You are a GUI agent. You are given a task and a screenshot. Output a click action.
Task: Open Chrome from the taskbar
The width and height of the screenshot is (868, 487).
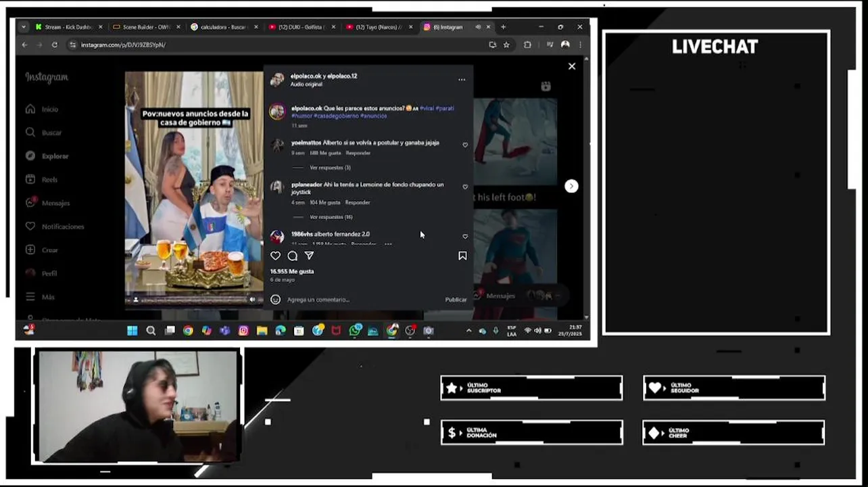[x=188, y=331]
